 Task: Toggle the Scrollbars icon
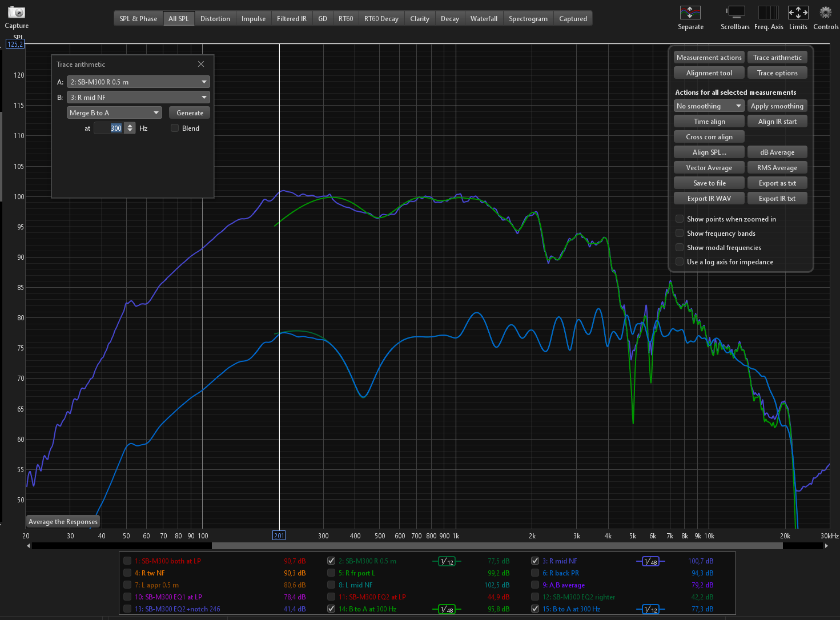pyautogui.click(x=735, y=13)
